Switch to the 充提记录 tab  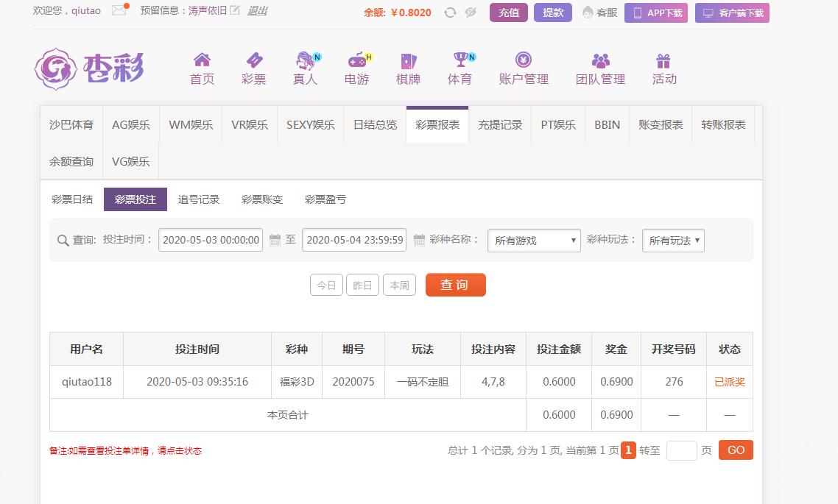(x=500, y=125)
